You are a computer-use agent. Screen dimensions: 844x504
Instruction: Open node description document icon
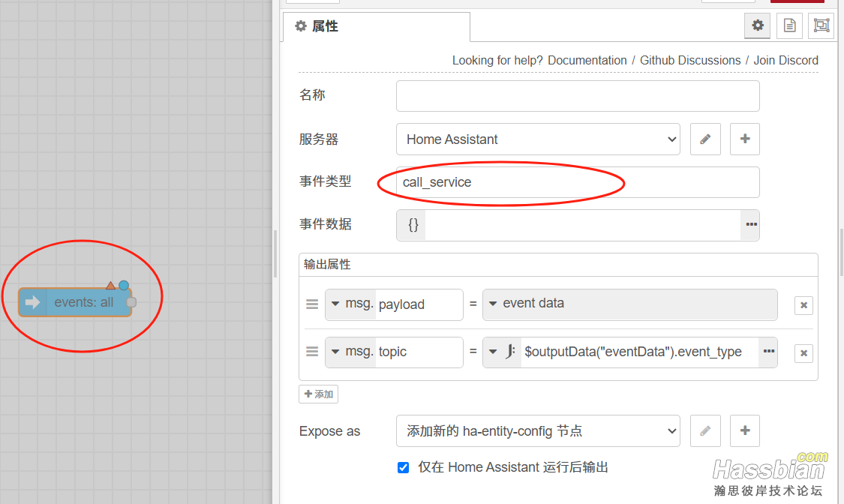click(x=789, y=25)
